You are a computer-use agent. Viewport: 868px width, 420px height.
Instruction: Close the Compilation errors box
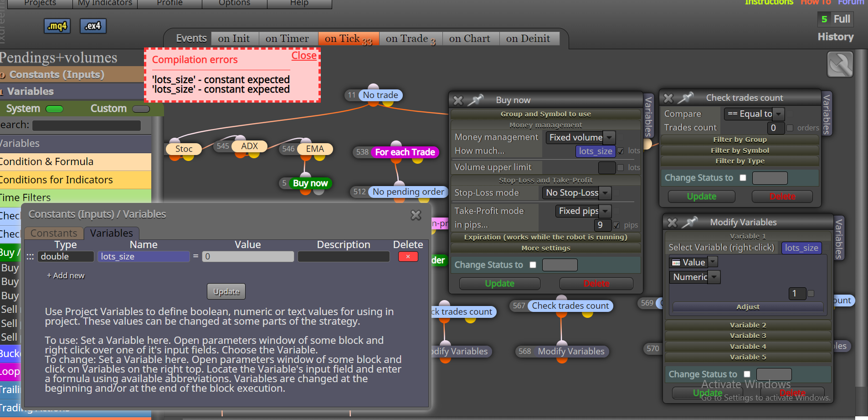pyautogui.click(x=304, y=56)
